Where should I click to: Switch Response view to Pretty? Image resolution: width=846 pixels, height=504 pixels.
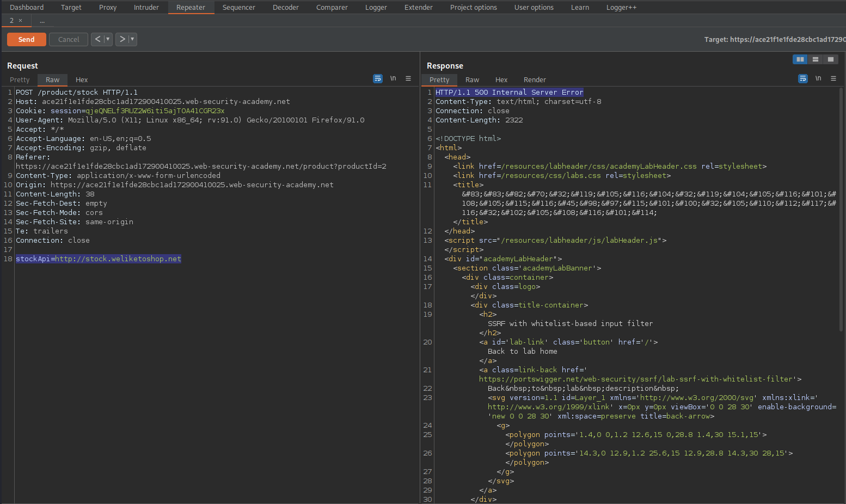click(x=439, y=79)
